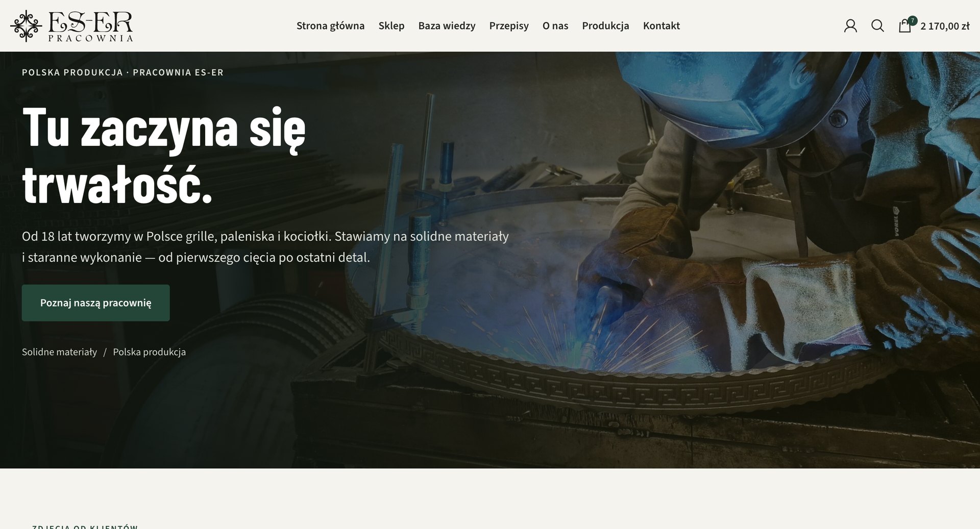
Task: Click the 'Tu zaczyna się trwałość.' headline
Action: click(x=164, y=155)
